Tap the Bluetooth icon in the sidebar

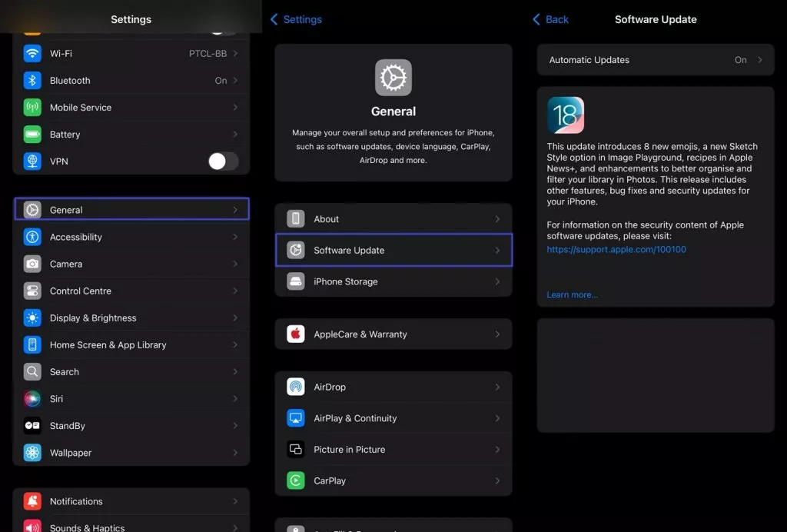tap(32, 80)
